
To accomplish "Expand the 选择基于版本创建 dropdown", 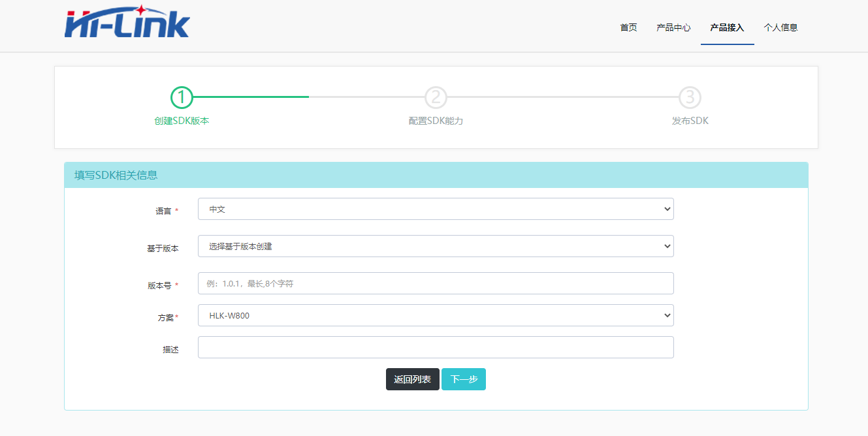I will [435, 246].
